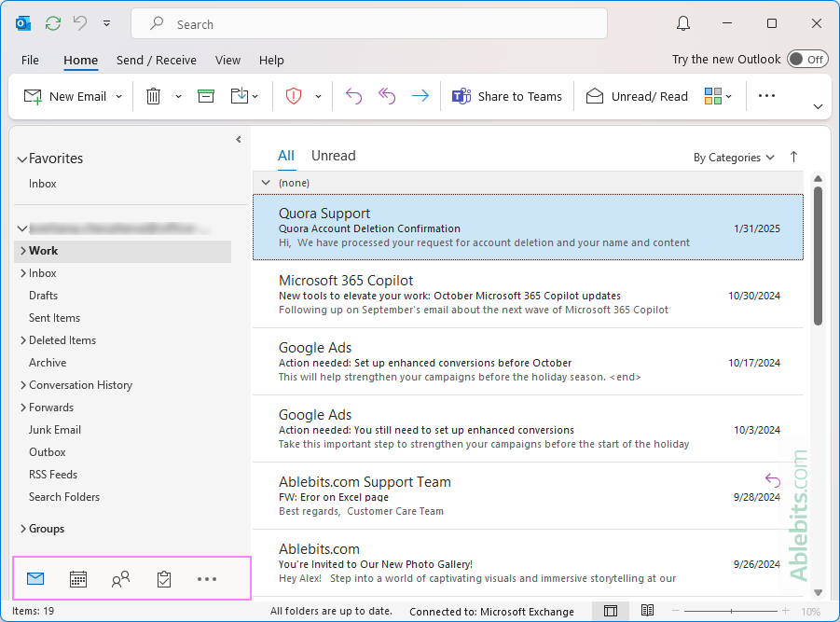Switch to the Home tab

pos(80,60)
